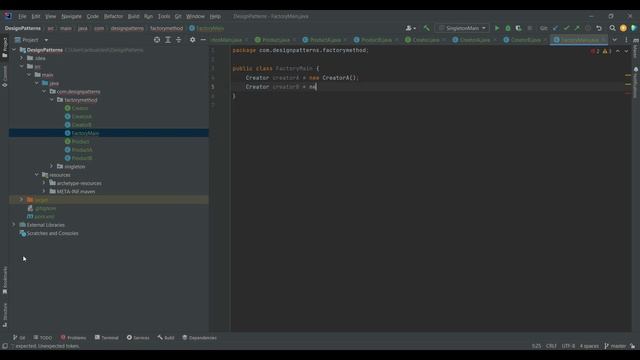Screen dimensions: 640x360
Task: Run the SingletonMain configuration with green play
Action: (497, 28)
